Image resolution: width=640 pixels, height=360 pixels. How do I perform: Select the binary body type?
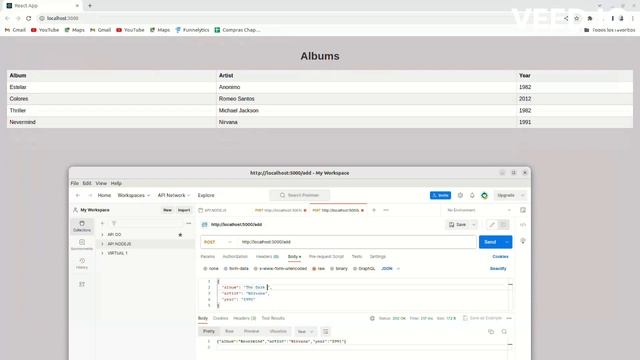pos(339,269)
